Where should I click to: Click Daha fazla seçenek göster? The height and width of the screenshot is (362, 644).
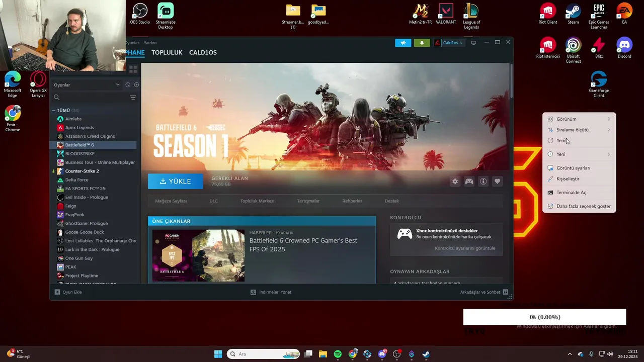click(x=579, y=206)
